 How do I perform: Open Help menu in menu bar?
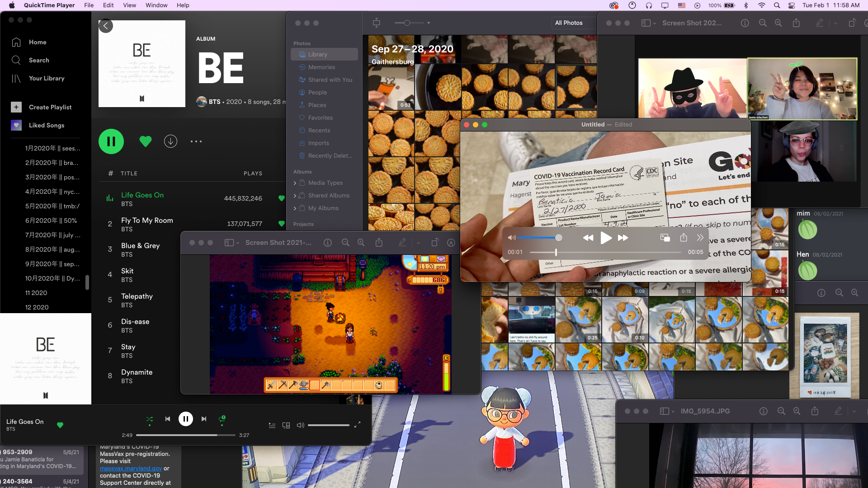coord(183,5)
